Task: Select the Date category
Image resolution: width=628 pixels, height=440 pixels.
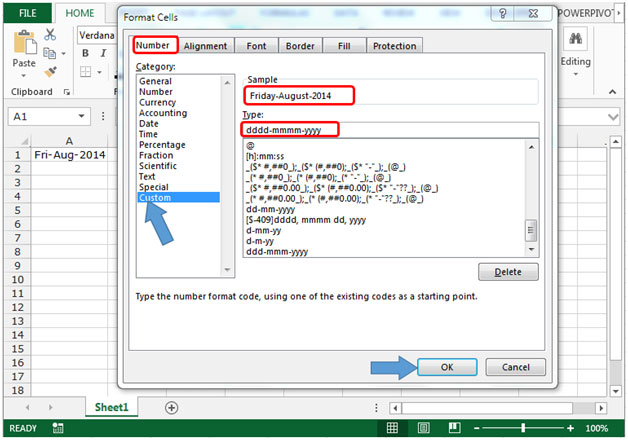Action: [149, 123]
